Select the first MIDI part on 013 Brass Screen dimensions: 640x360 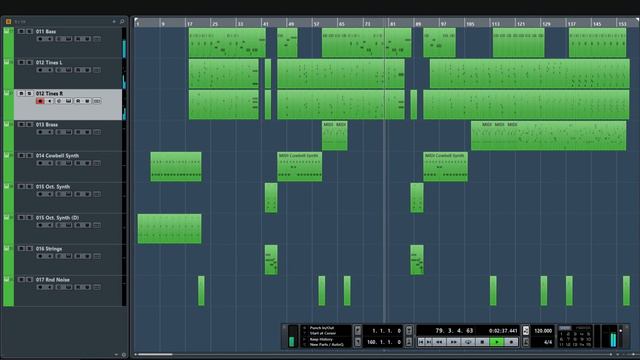(x=335, y=136)
